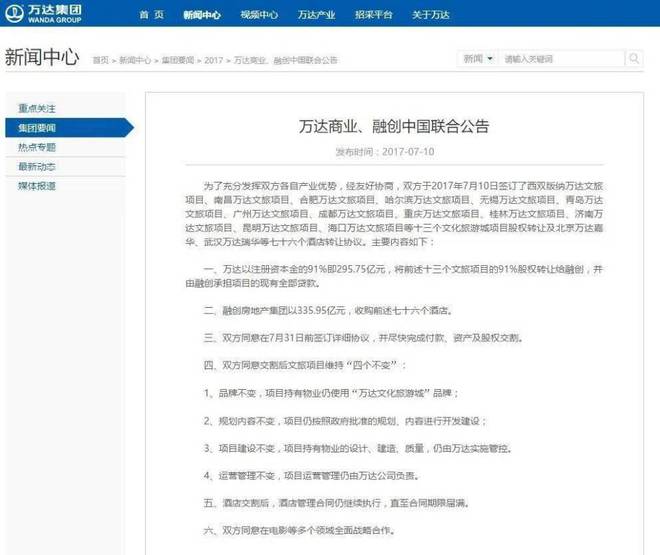This screenshot has height=555, width=660.
Task: Click the line 4、运营管理不变
Action: 311,475
